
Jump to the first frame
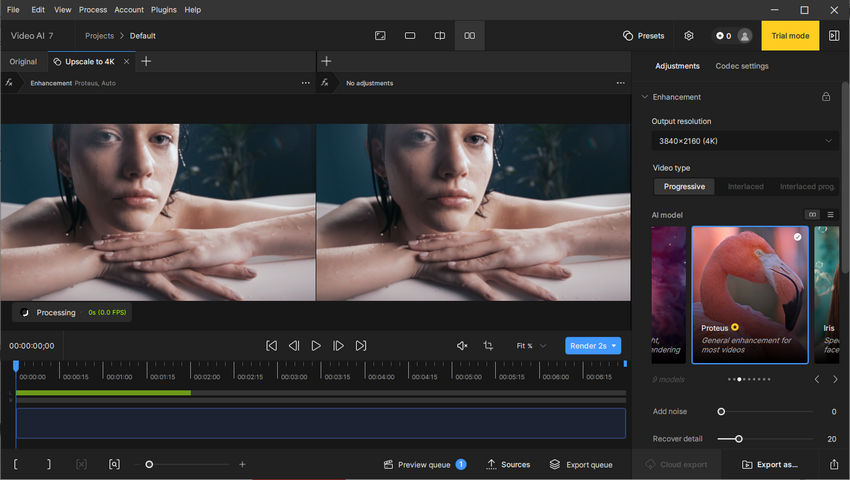pyautogui.click(x=271, y=345)
